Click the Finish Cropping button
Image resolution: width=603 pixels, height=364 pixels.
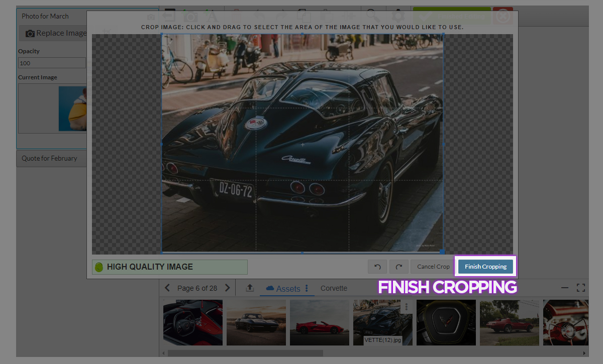pos(485,267)
